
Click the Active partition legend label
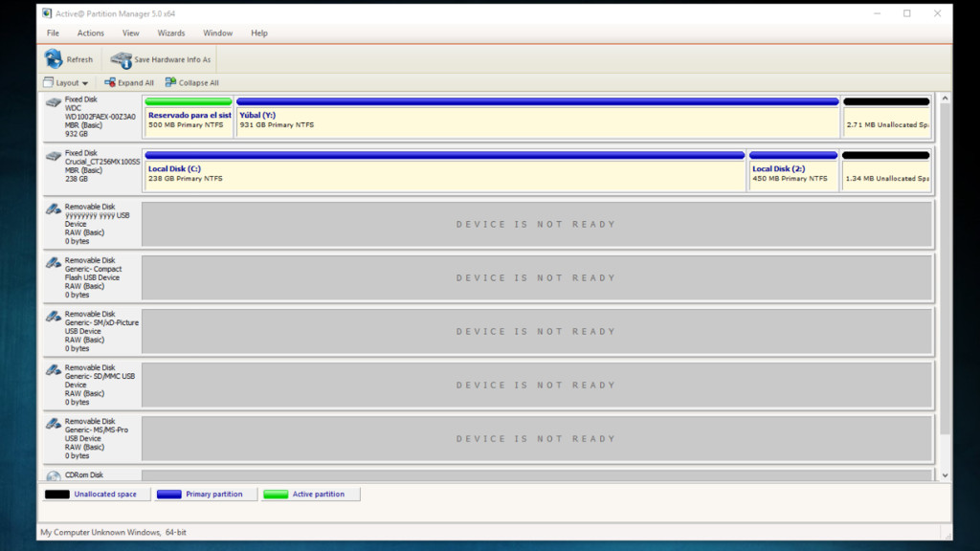(x=318, y=495)
